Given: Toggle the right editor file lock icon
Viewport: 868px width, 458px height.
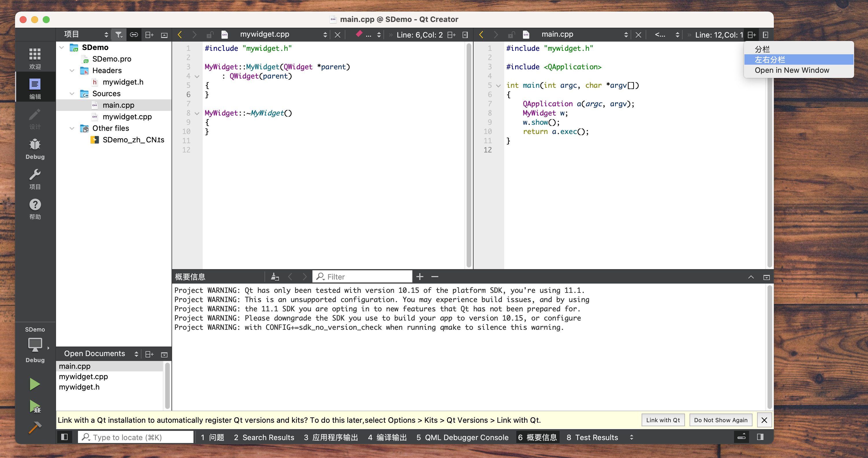Looking at the screenshot, I should [x=511, y=35].
